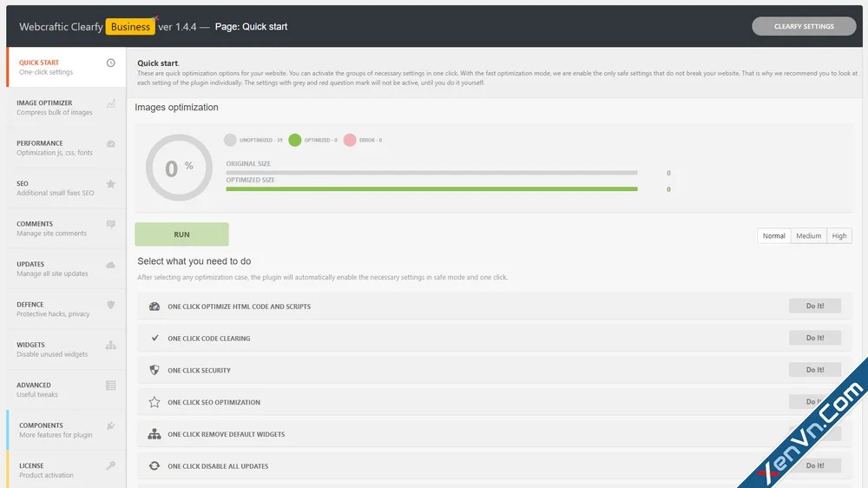868x488 pixels.
Task: Click the green Run button
Action: point(181,234)
